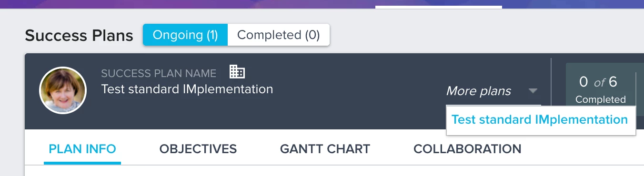This screenshot has height=176, width=644.
Task: Select the COLLABORATION tab
Action: coord(467,149)
